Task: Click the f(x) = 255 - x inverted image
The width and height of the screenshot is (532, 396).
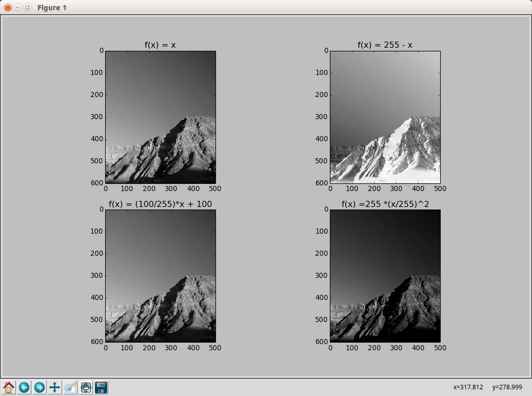Action: click(x=385, y=117)
